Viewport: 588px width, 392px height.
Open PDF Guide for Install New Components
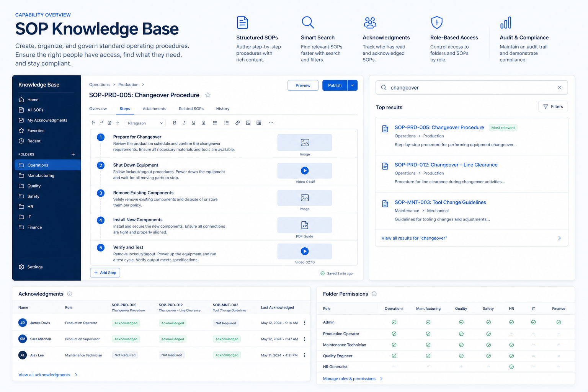point(305,225)
